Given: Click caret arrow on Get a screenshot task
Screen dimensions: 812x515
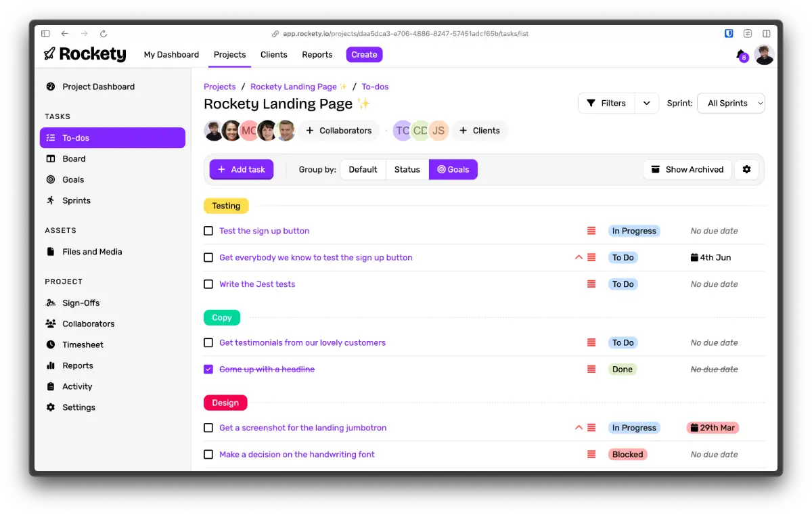Looking at the screenshot, I should click(x=579, y=428).
